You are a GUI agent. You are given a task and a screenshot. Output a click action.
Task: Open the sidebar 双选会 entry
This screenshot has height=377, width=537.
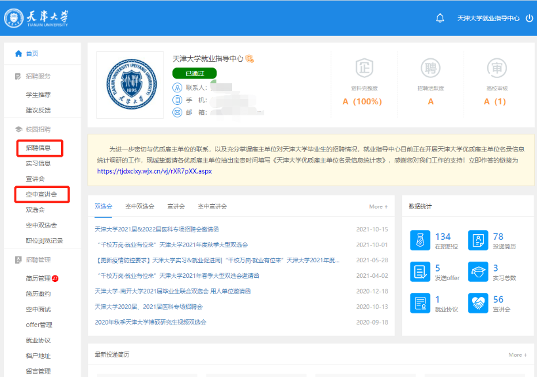point(35,210)
